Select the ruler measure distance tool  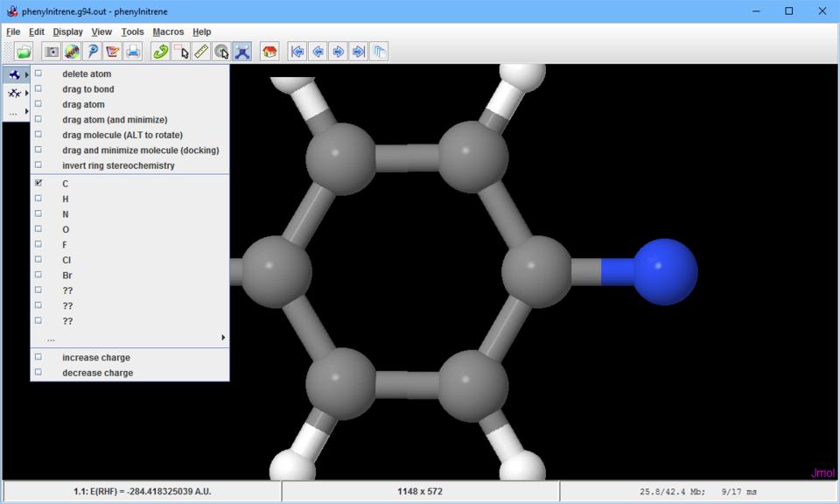click(201, 52)
